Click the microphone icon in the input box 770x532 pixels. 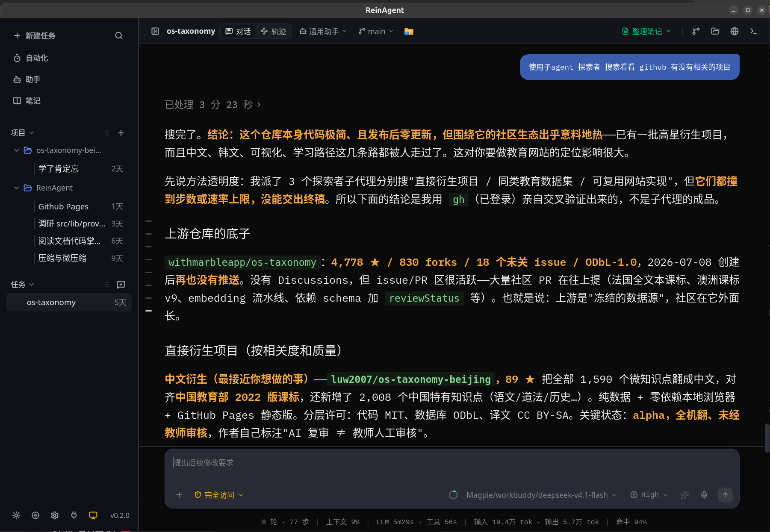pyautogui.click(x=704, y=495)
